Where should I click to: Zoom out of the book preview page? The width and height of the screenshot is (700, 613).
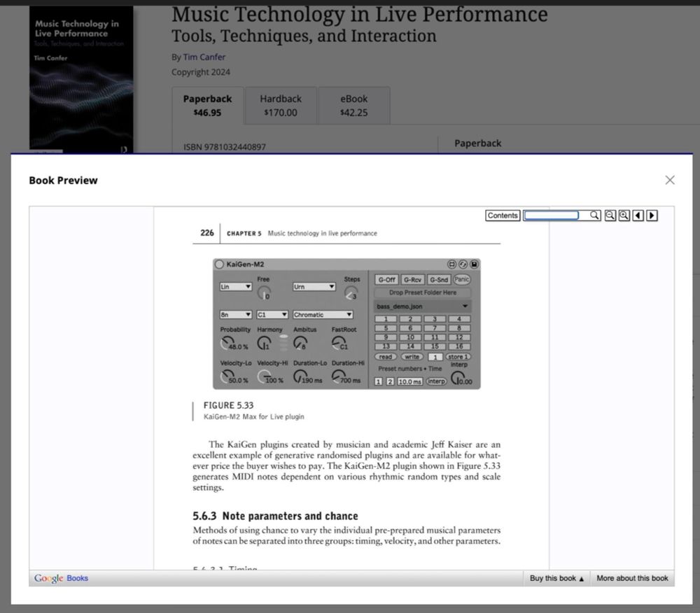[610, 216]
